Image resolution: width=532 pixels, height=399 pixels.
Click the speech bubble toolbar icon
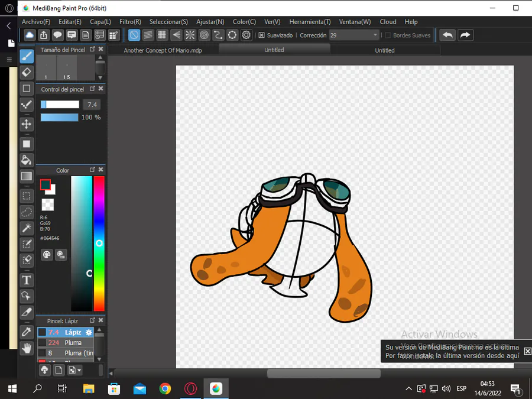pyautogui.click(x=58, y=35)
